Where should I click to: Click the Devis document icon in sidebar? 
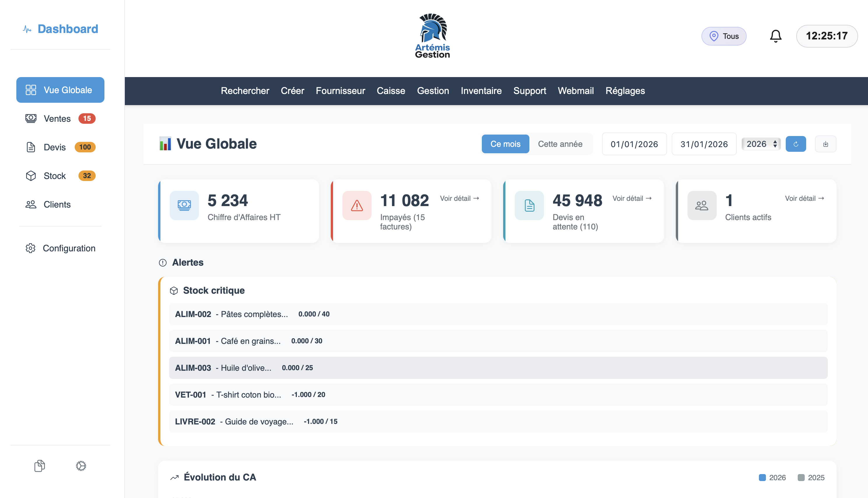tap(31, 147)
